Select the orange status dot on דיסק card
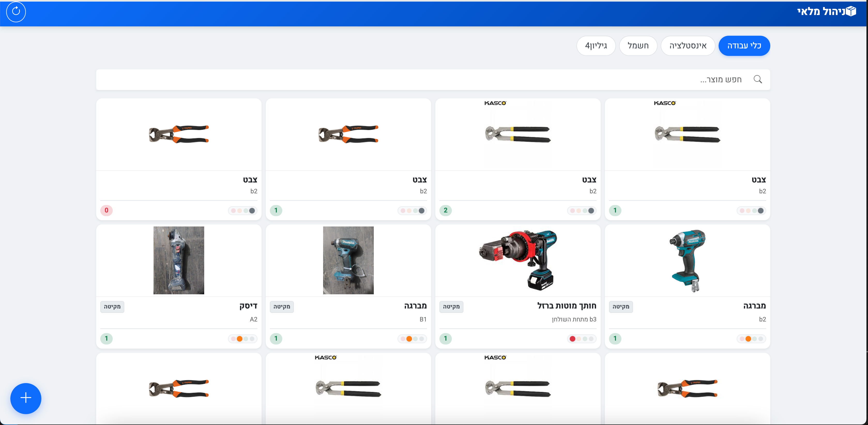Viewport: 868px width, 425px height. point(240,339)
